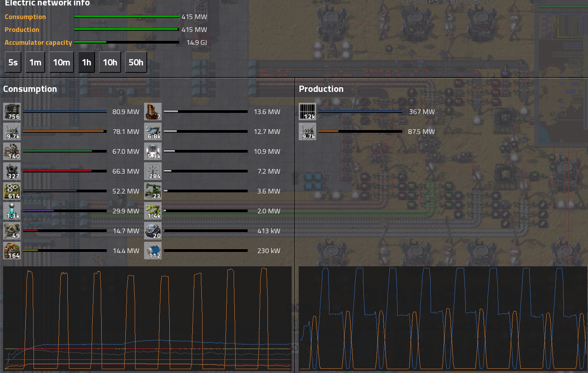Click consumption icon with count 614
The image size is (588, 373).
12,191
